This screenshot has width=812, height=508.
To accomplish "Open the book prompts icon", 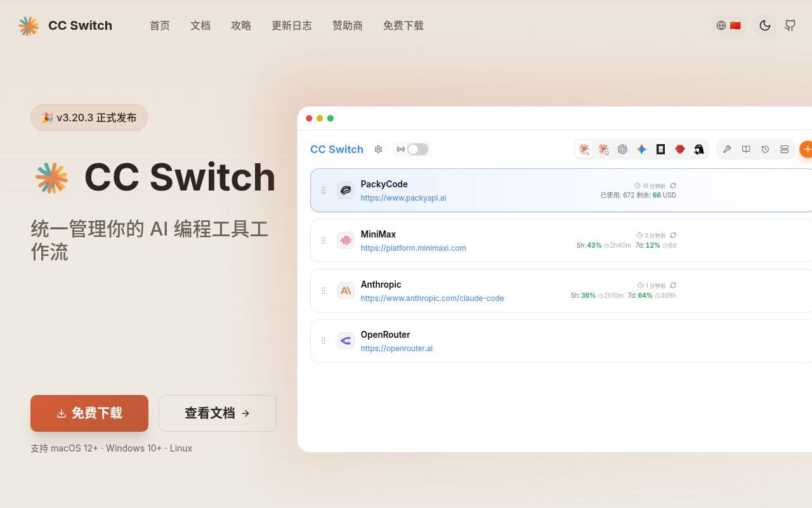I will (x=746, y=149).
